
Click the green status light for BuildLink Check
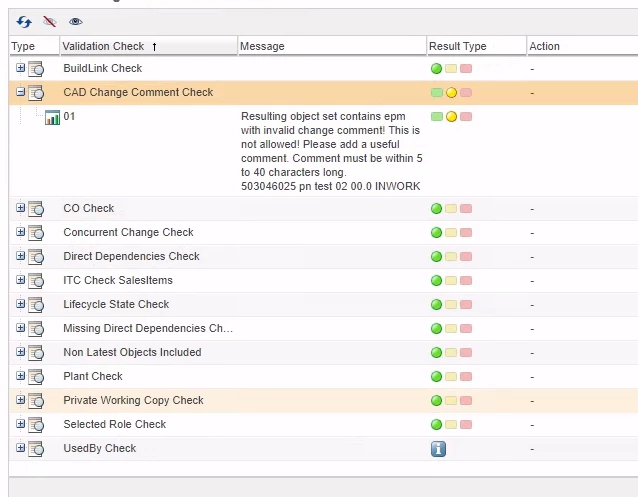point(436,68)
